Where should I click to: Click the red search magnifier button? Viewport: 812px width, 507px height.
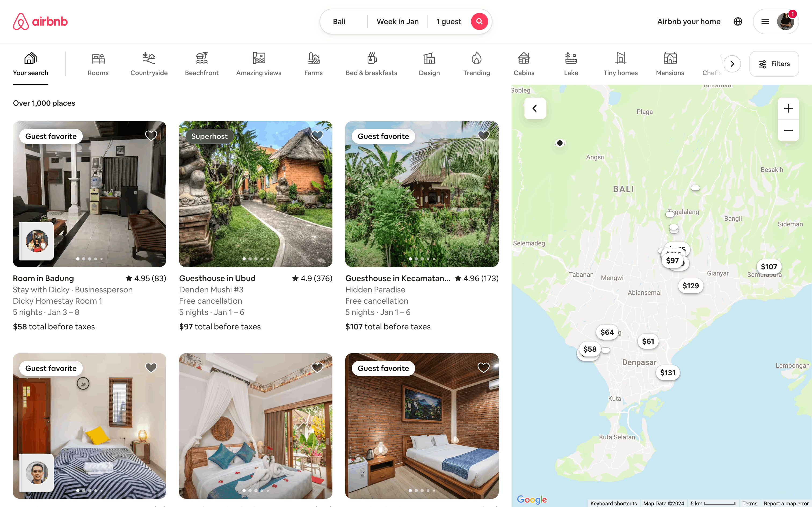[x=479, y=21]
